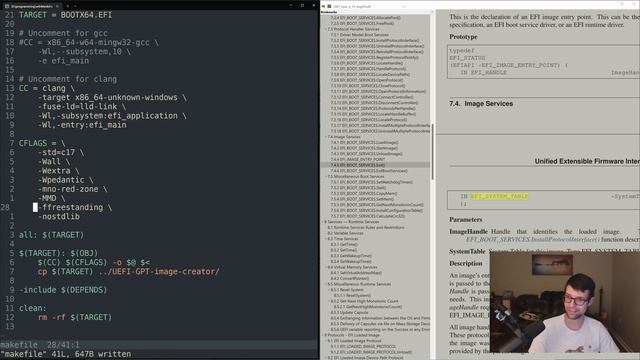Open bookmark 7.3.2 InstallProtocolInterface()
Screen dimensions: 640x360
(375, 41)
